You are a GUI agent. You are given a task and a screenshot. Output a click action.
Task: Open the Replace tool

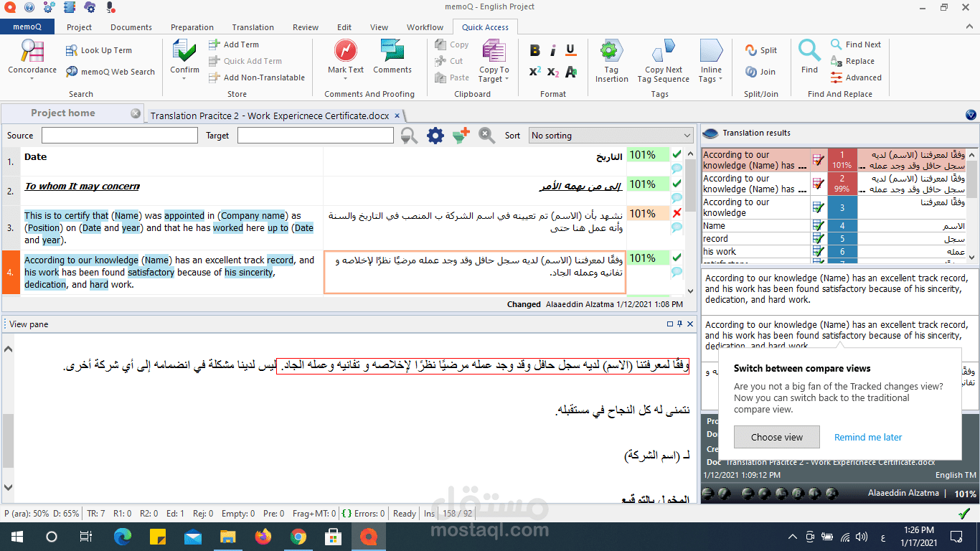tap(852, 61)
